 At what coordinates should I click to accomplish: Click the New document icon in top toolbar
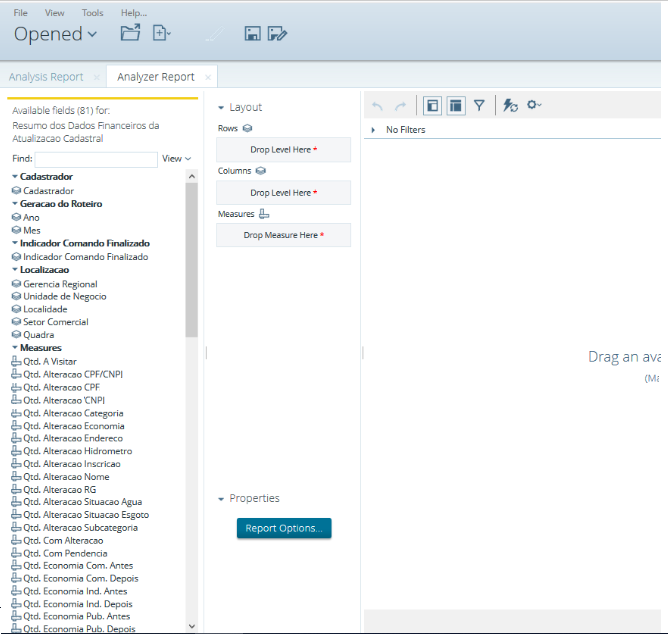(x=160, y=33)
